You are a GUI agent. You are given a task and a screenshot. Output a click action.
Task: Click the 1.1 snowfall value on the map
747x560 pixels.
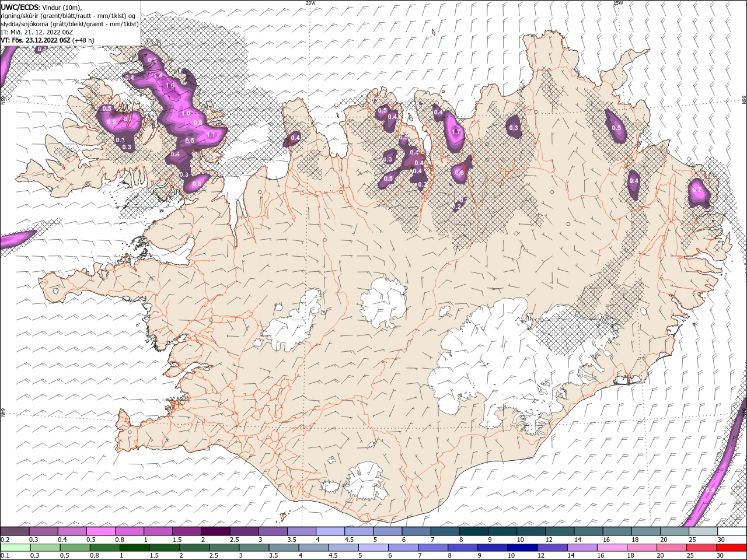211,134
